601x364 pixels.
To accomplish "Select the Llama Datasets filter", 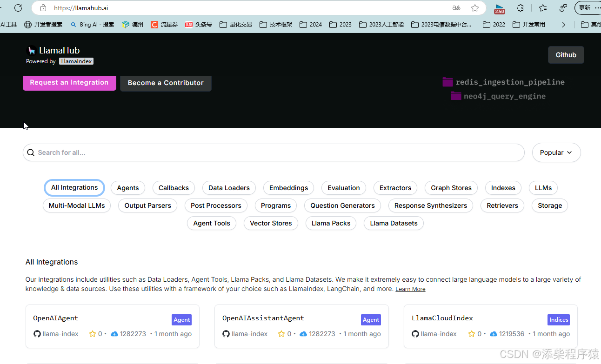I will click(394, 223).
